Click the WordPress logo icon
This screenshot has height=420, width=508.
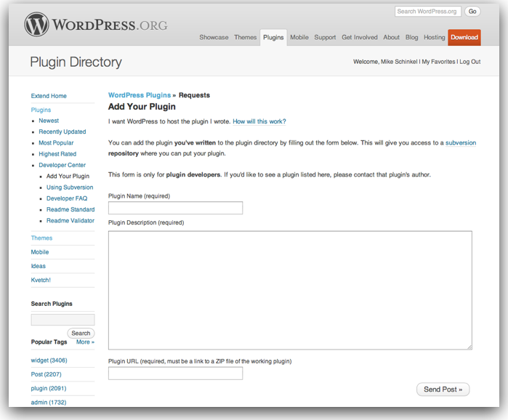(x=36, y=24)
